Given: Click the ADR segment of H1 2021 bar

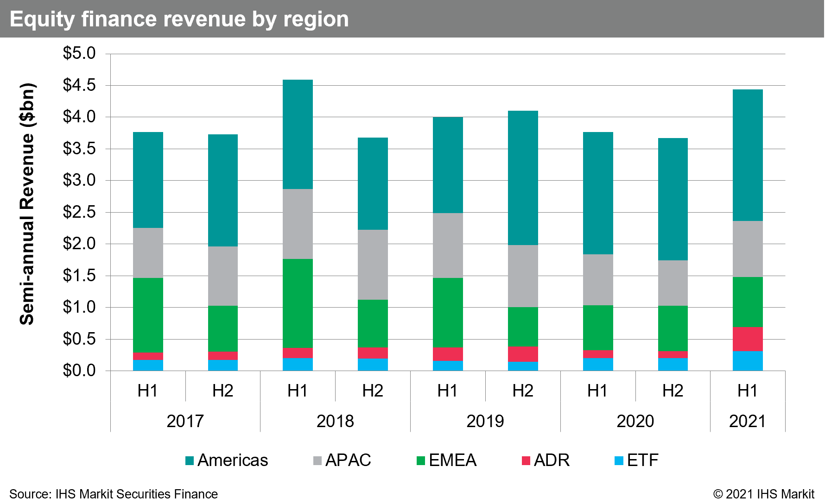Looking at the screenshot, I should 748,339.
